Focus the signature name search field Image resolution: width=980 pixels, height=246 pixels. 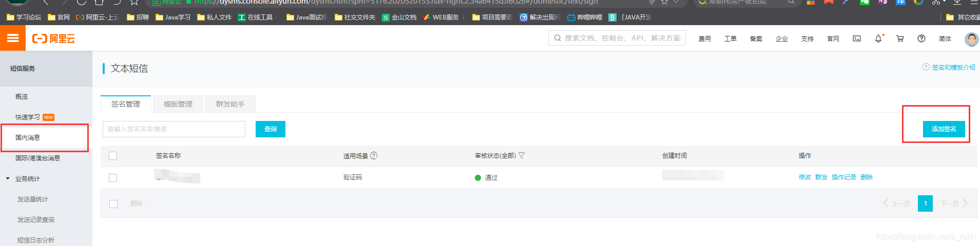point(174,129)
